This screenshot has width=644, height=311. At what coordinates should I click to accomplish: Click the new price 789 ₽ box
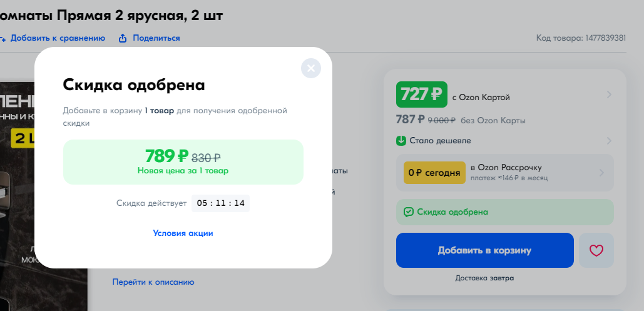(x=183, y=161)
